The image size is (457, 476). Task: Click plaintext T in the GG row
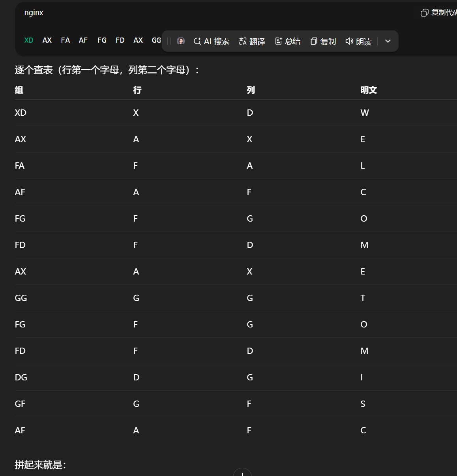coord(363,298)
